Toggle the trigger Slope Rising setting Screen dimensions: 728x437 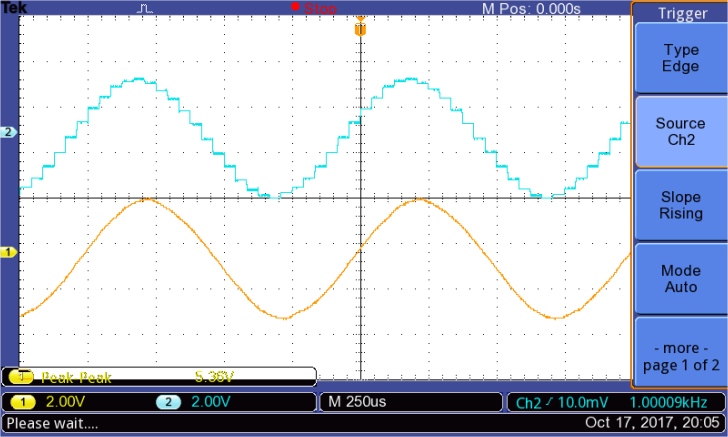point(680,206)
